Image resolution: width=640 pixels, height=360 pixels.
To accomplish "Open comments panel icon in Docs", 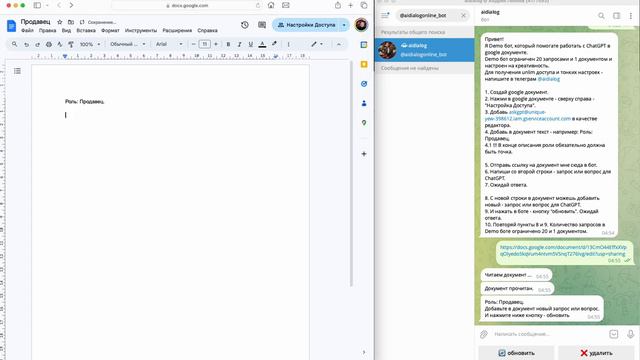I will click(x=262, y=25).
